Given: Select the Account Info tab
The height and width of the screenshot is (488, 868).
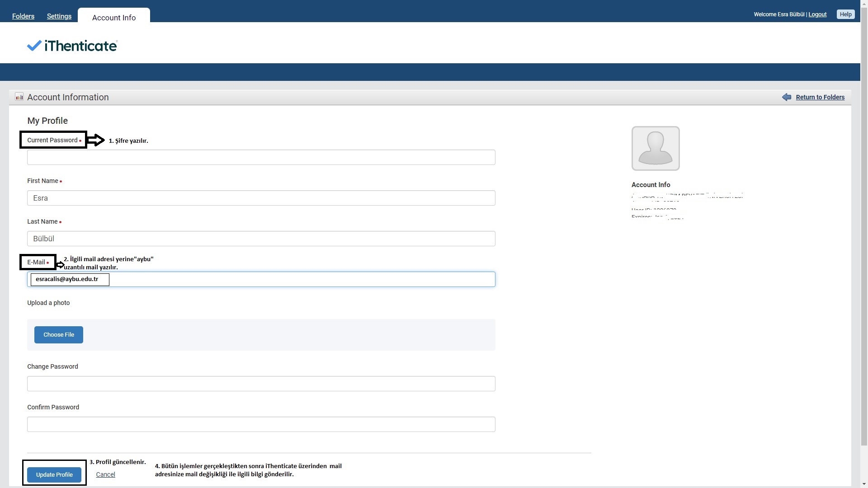Looking at the screenshot, I should pyautogui.click(x=114, y=18).
